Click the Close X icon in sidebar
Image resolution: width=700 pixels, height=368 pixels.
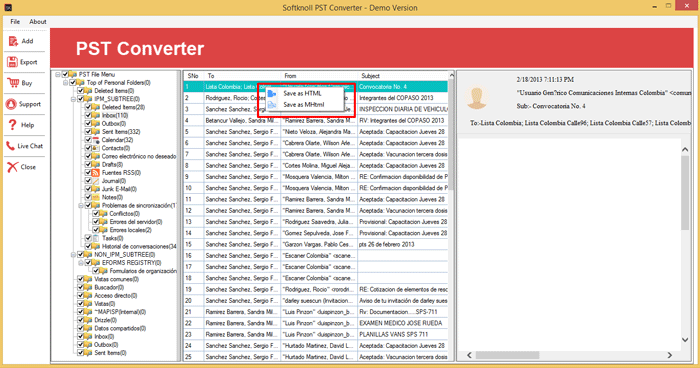[12, 167]
